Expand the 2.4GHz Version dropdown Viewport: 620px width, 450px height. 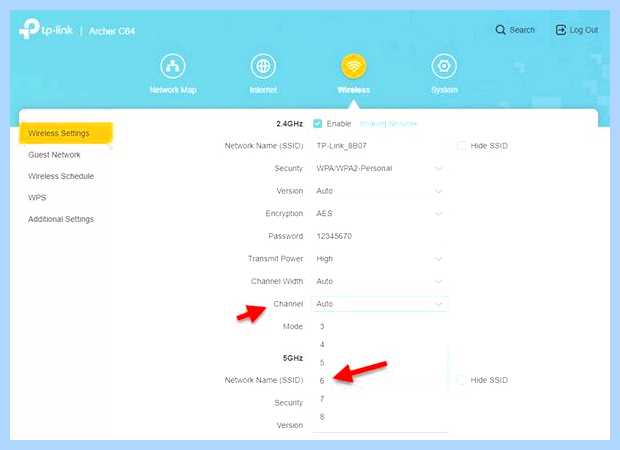(380, 191)
